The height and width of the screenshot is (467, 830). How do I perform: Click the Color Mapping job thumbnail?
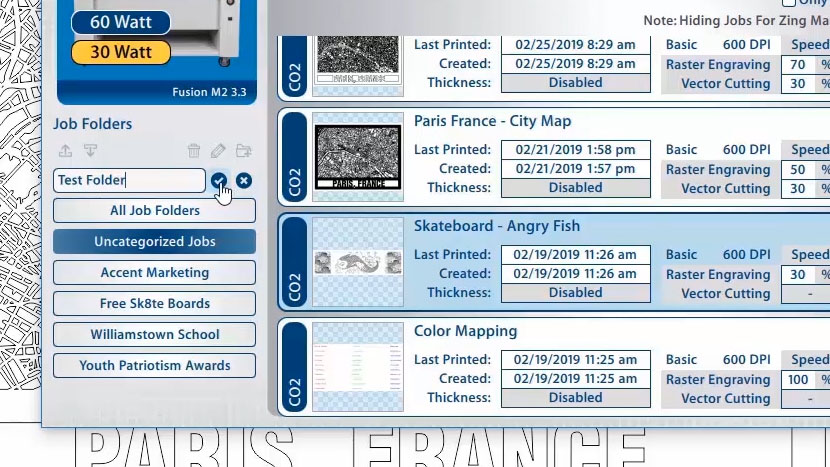click(x=357, y=366)
